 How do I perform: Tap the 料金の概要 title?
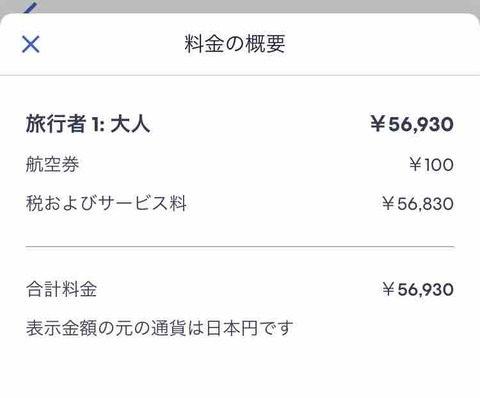(x=235, y=44)
